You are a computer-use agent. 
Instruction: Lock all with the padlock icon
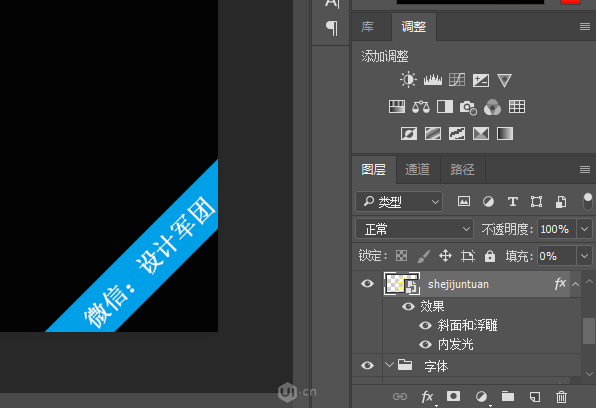coord(490,256)
